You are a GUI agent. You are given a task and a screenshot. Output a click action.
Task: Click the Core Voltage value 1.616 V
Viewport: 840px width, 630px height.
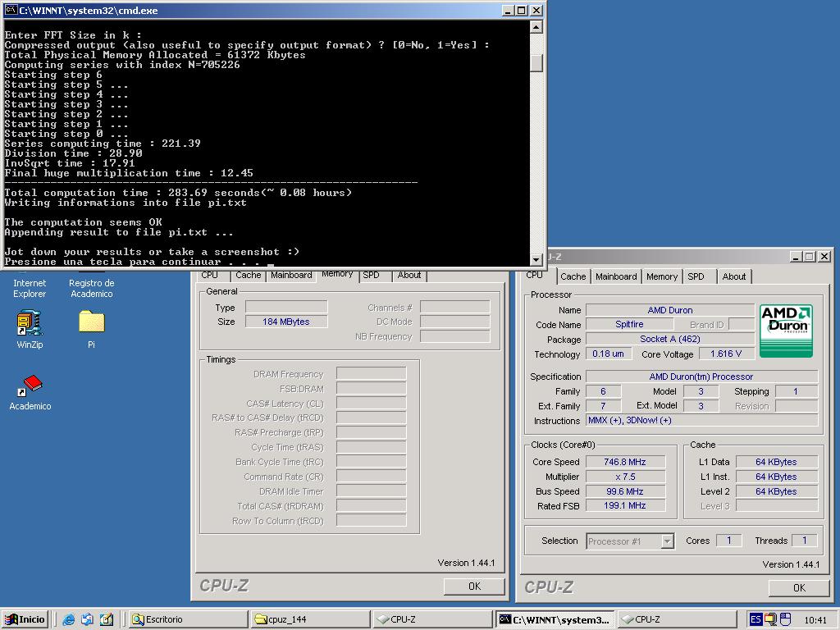[726, 354]
